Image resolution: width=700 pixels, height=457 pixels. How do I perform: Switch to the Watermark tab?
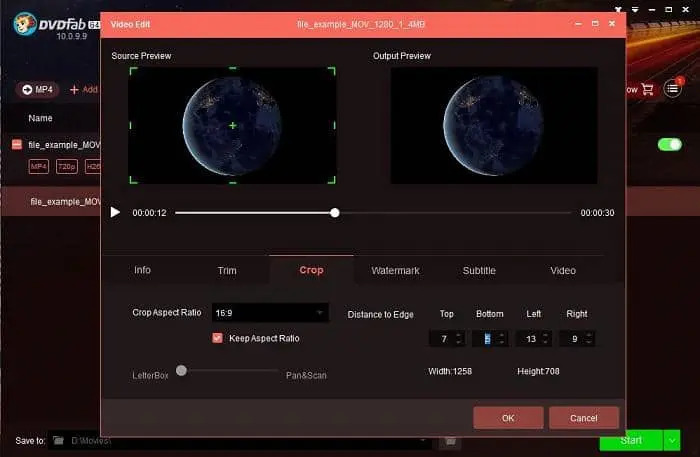click(x=395, y=270)
